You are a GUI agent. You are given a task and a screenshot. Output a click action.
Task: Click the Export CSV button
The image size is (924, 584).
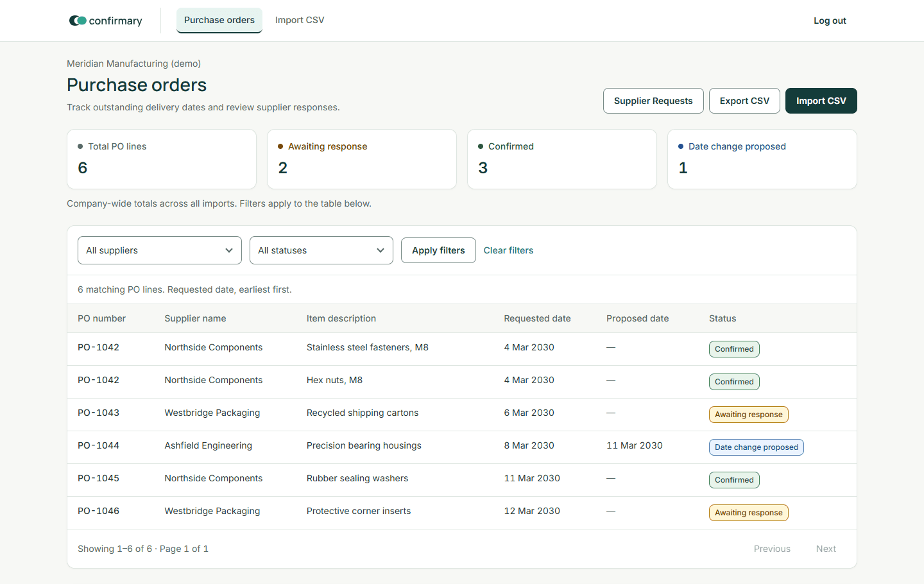click(x=744, y=101)
